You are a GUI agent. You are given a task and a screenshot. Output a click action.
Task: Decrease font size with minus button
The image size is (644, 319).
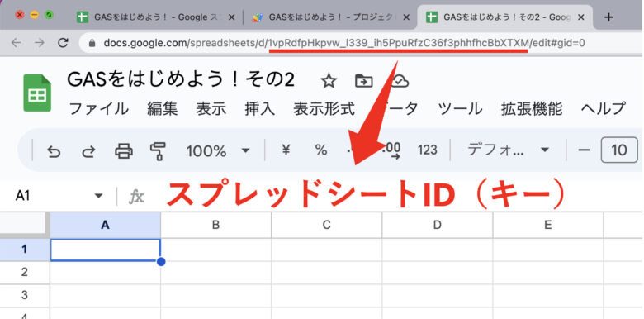click(584, 150)
